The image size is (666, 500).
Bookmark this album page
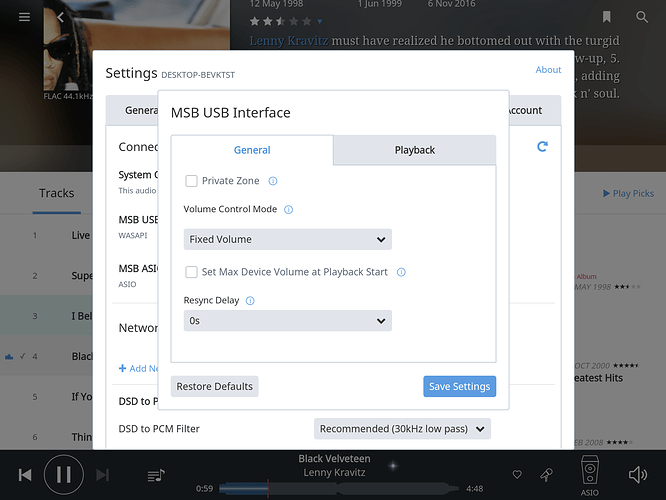point(606,17)
